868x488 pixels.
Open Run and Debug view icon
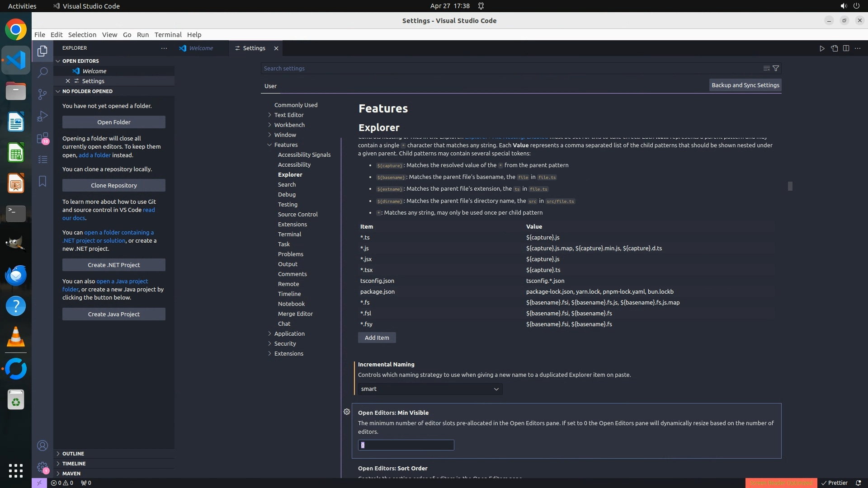[42, 116]
